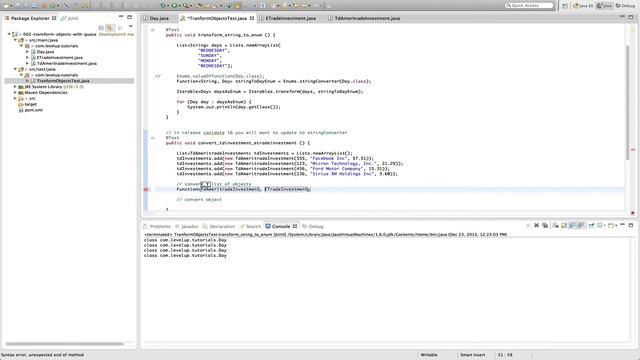Collapse 002-transform-objects-with-guava project
640x360 pixels.
9,34
